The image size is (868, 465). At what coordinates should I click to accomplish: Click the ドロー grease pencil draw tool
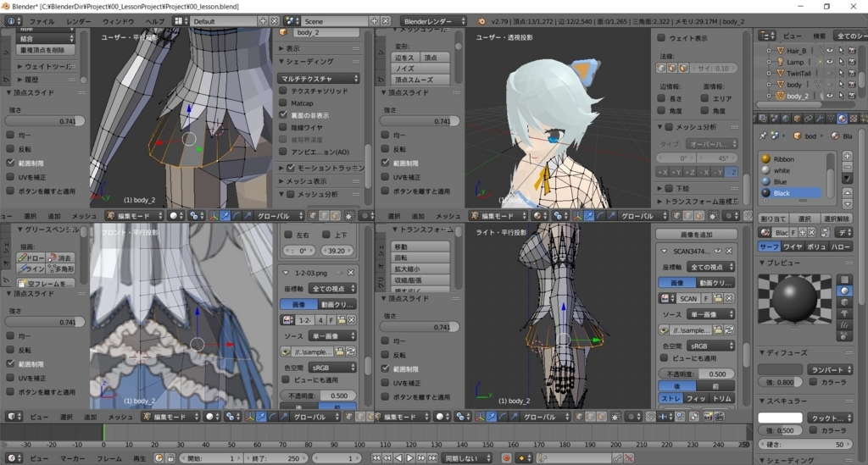pyautogui.click(x=31, y=257)
